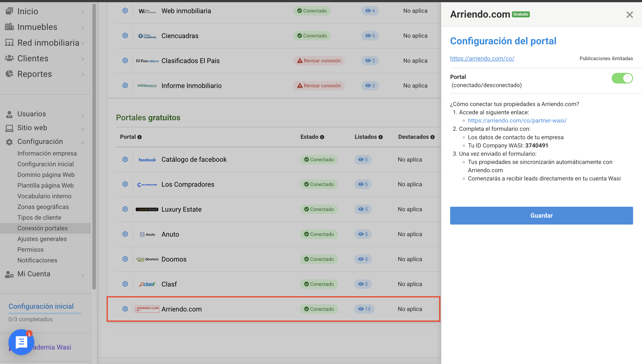Open settings gear for Anuto

[125, 234]
